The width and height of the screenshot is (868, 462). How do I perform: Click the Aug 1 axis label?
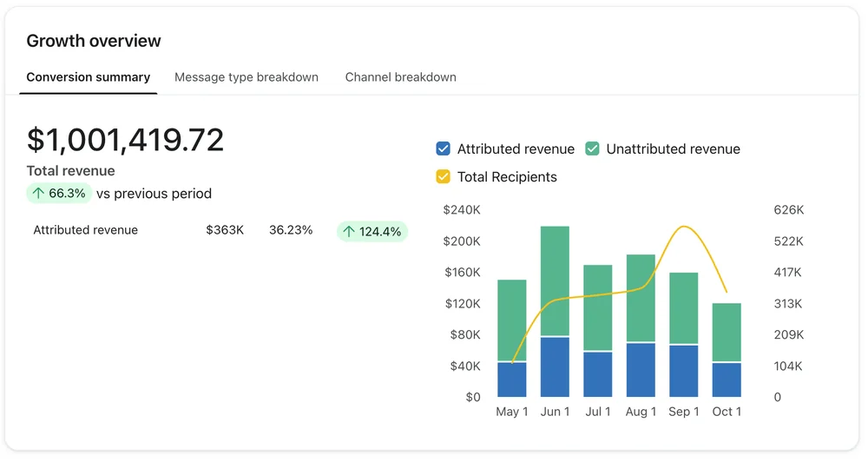(x=641, y=412)
